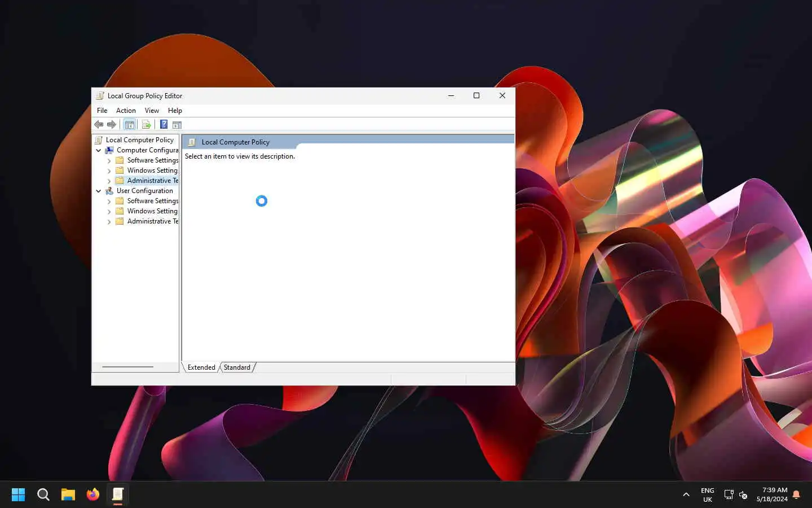Click the folder icon of Administrative Templates under User Configuration
Image resolution: width=812 pixels, height=508 pixels.
pos(120,221)
